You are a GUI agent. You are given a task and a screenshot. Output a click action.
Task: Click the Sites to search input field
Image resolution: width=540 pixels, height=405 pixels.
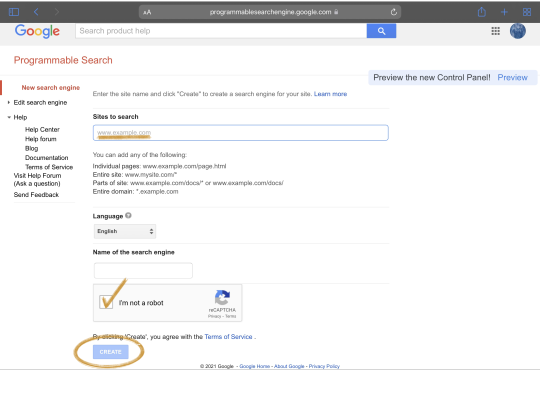(241, 133)
